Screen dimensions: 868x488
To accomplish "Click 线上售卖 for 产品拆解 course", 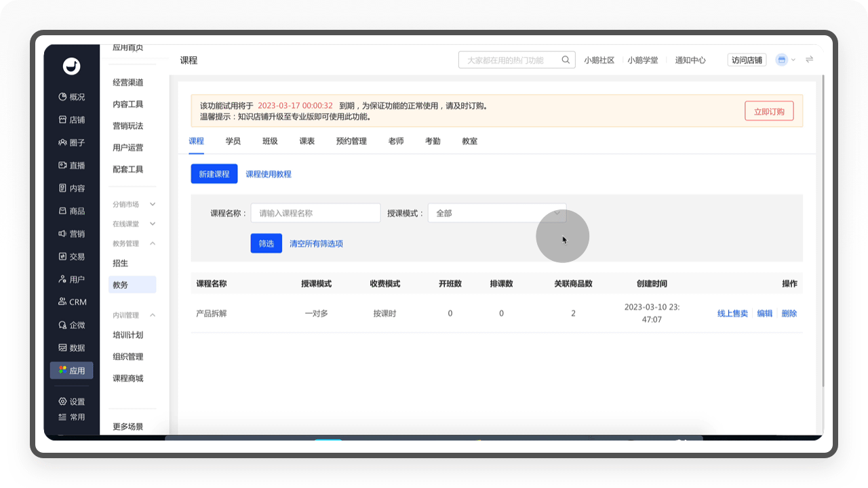I will coord(733,313).
